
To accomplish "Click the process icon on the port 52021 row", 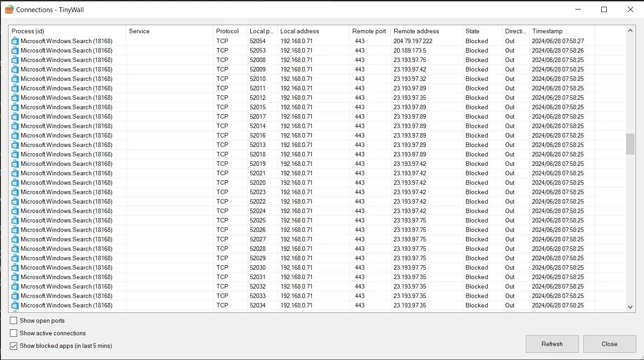I will 15,173.
